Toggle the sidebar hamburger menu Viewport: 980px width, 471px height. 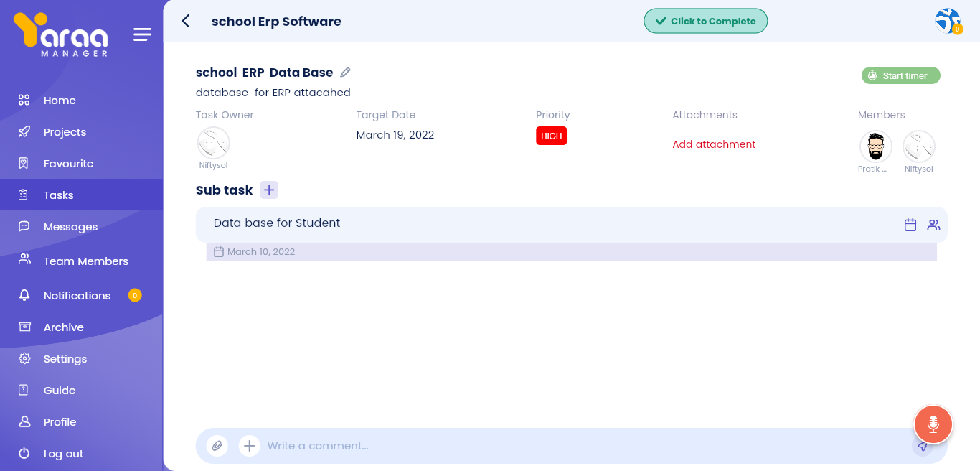coord(142,34)
